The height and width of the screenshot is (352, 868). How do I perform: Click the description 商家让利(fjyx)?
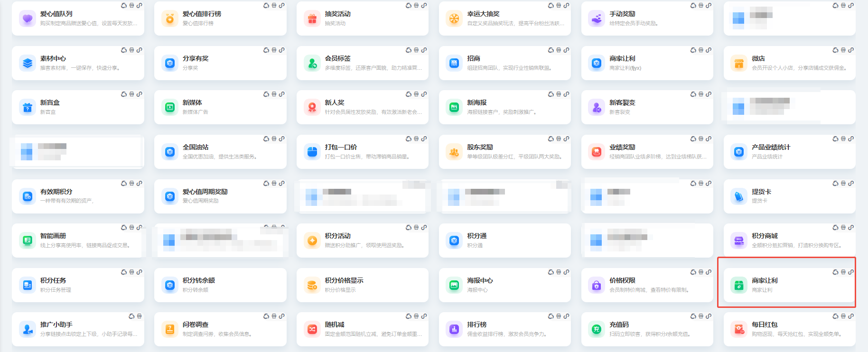[625, 68]
